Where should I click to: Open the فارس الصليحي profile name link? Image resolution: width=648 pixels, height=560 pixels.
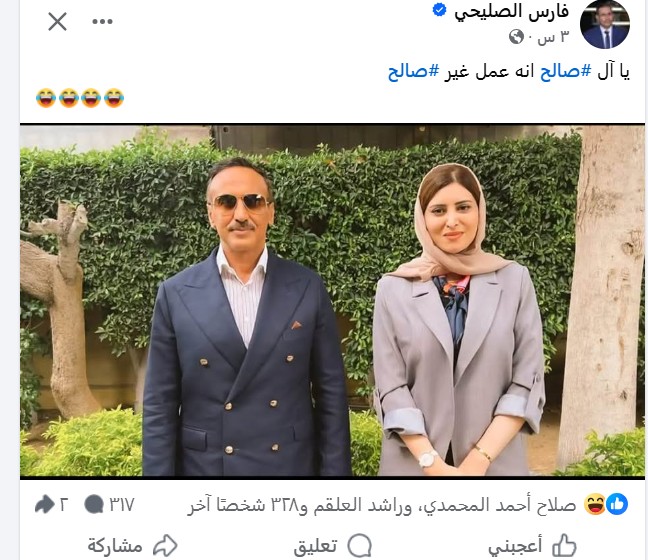tap(512, 12)
